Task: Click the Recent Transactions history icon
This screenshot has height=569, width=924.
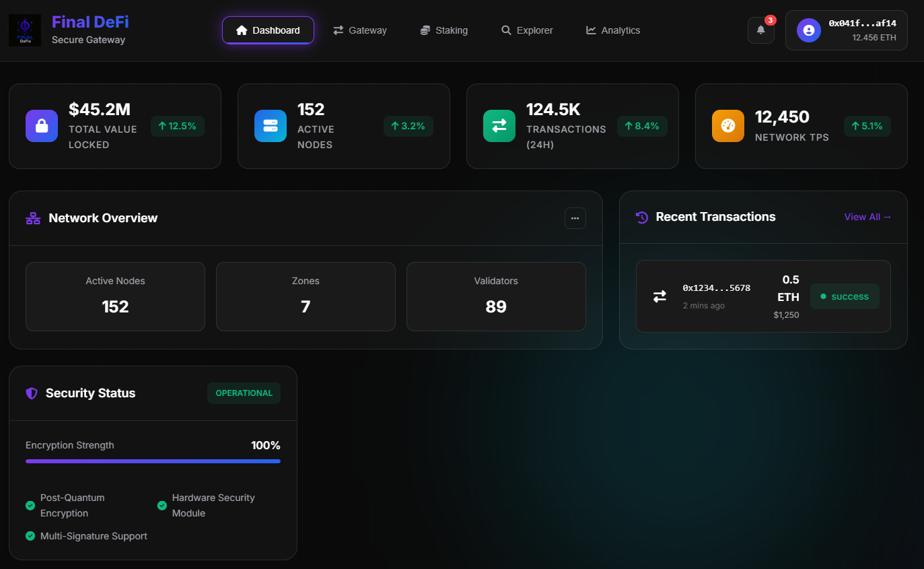Action: (x=642, y=217)
